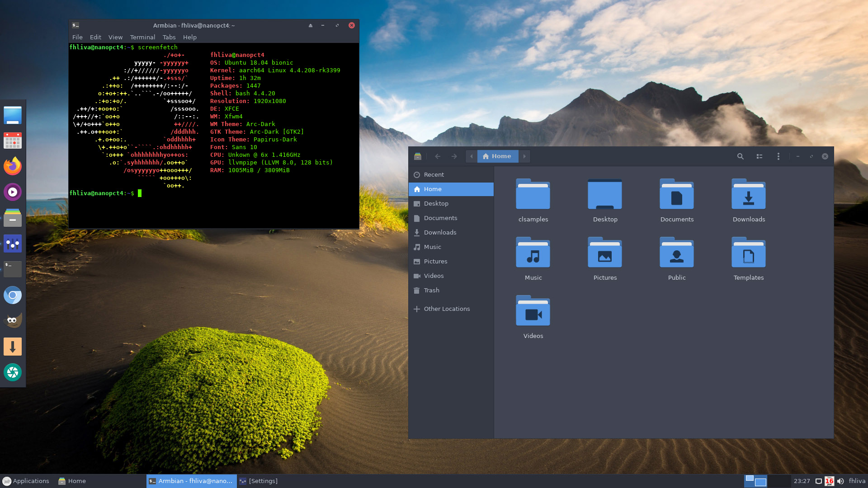Click the volume tray icon
Image resolution: width=868 pixels, height=488 pixels.
(x=840, y=481)
